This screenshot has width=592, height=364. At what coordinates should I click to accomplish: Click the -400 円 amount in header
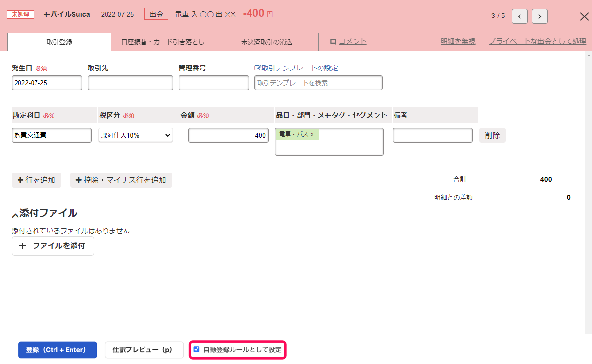tap(258, 14)
